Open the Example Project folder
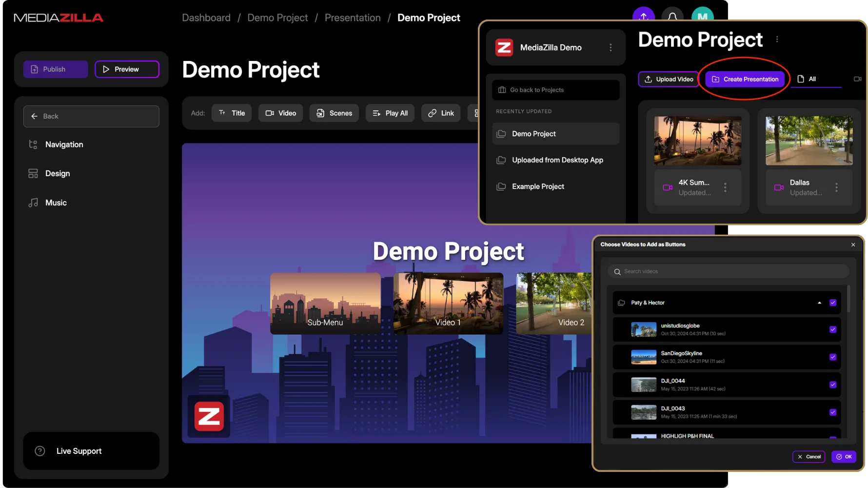The width and height of the screenshot is (868, 488). pyautogui.click(x=556, y=186)
